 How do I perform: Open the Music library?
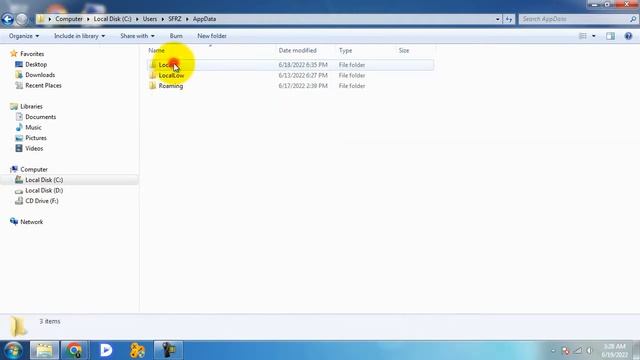click(x=33, y=128)
